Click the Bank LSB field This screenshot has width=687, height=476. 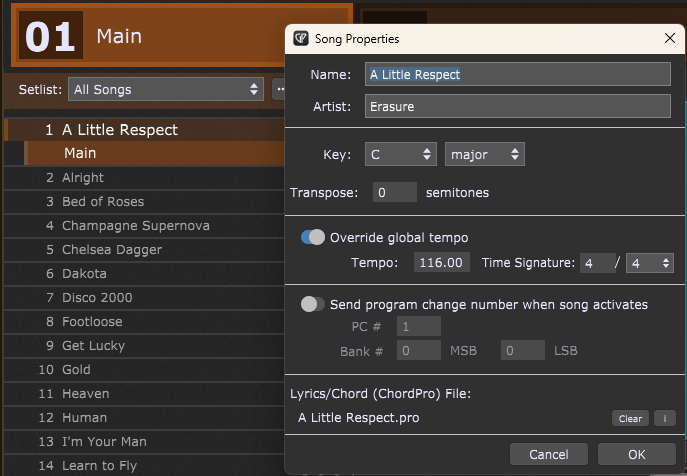(x=523, y=350)
